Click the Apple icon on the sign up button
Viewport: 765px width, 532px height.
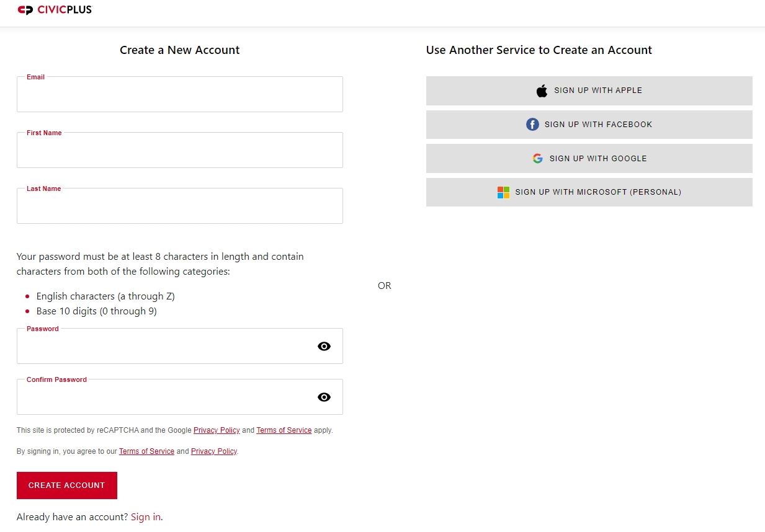pos(541,90)
